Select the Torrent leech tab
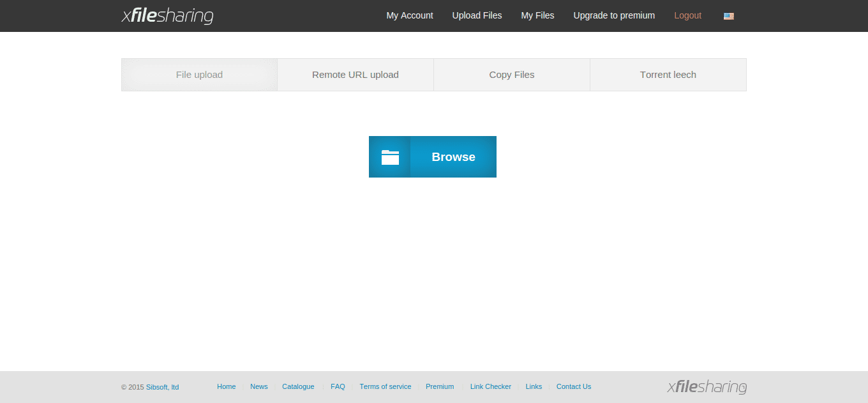868x403 pixels. click(668, 74)
